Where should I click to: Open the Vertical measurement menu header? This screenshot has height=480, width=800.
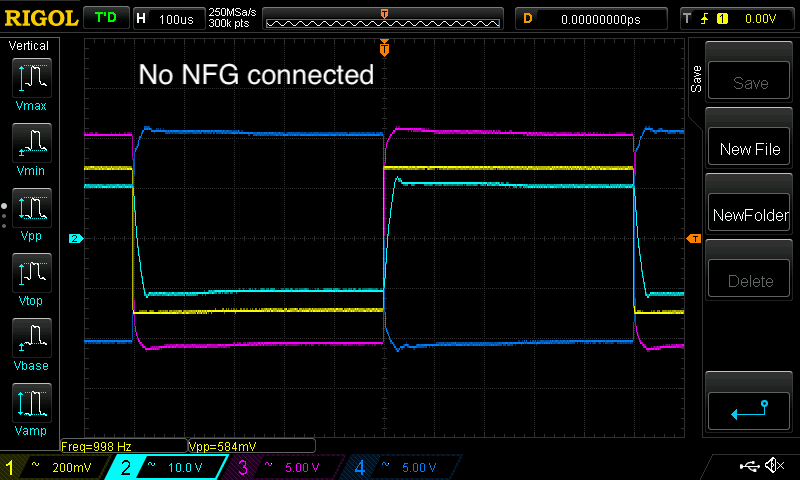29,46
